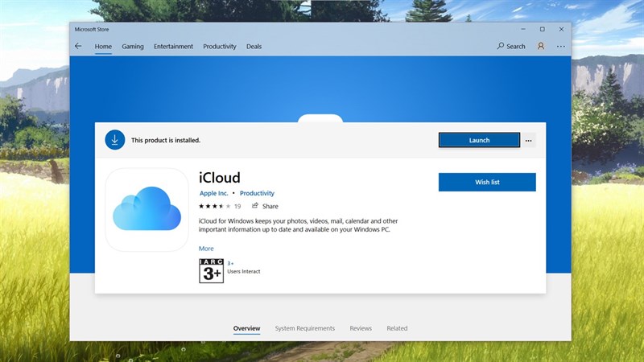Screen dimensions: 644x362
Task: Select the Home tab
Action: [103, 47]
